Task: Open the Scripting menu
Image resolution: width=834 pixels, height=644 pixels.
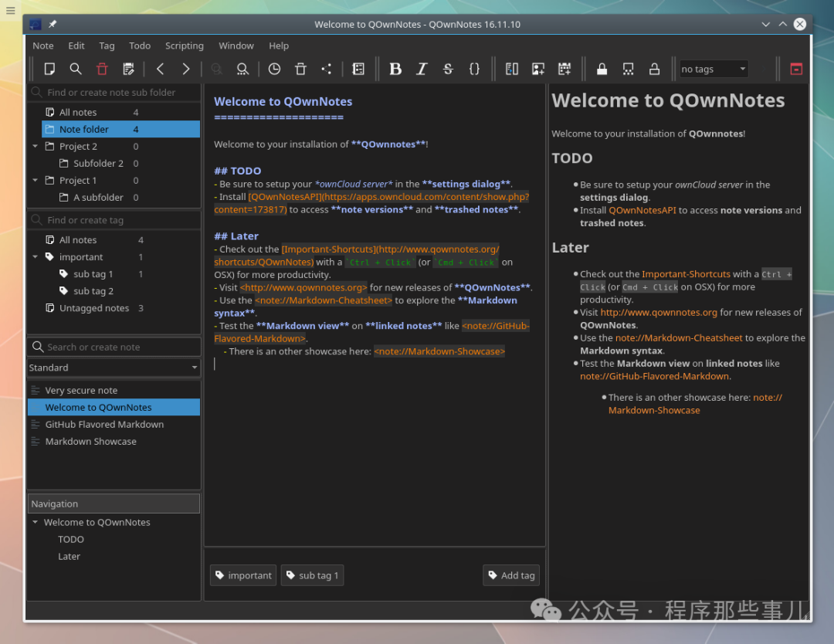Action: [x=184, y=46]
